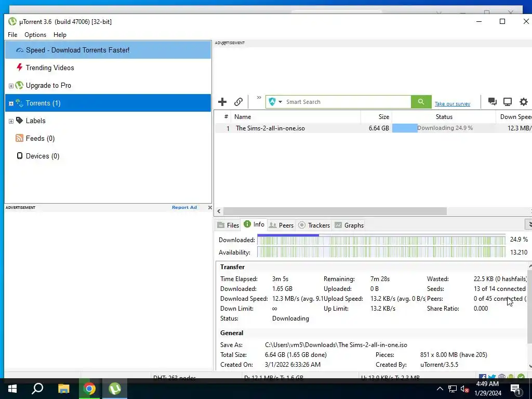Click the Windows Start button

[x=12, y=389]
